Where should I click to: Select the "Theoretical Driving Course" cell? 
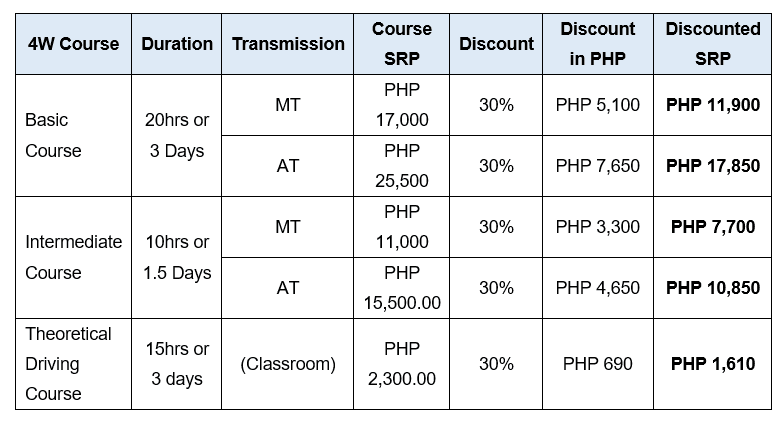pos(68,364)
